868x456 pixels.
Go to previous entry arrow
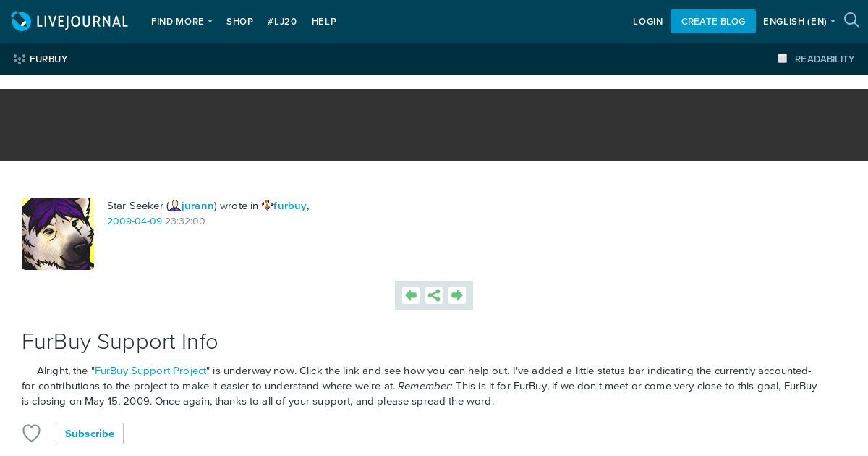tap(411, 295)
